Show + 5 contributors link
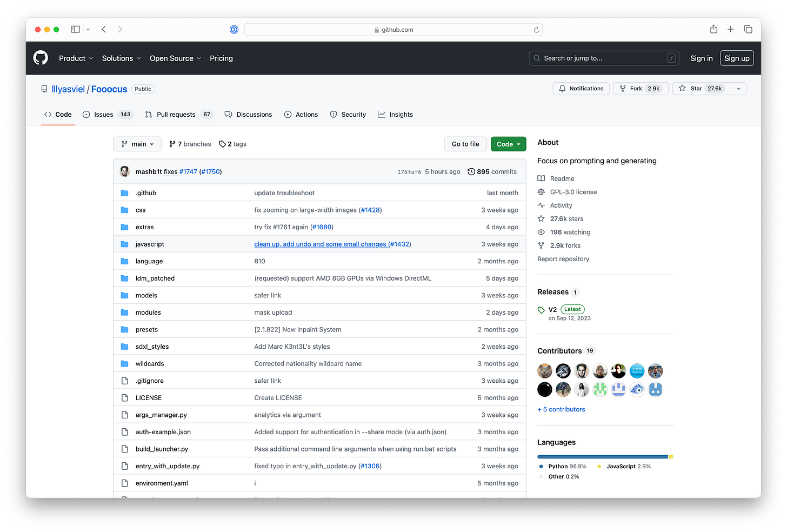Viewport: 787px width, 532px height. [561, 409]
